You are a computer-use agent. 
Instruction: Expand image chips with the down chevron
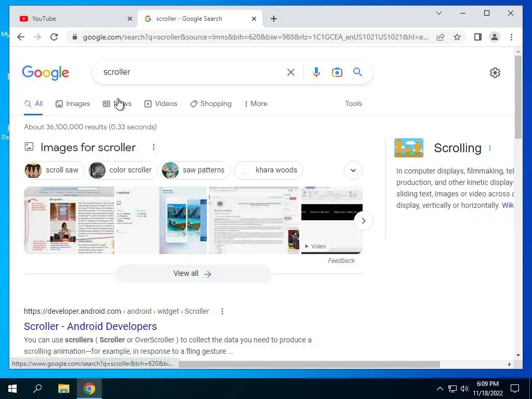coord(353,170)
